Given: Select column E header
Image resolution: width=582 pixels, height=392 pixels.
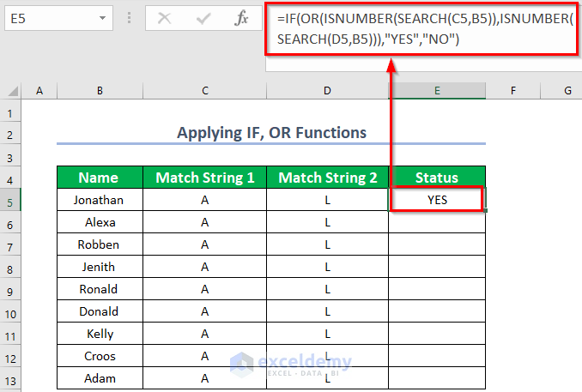Looking at the screenshot, I should [437, 90].
